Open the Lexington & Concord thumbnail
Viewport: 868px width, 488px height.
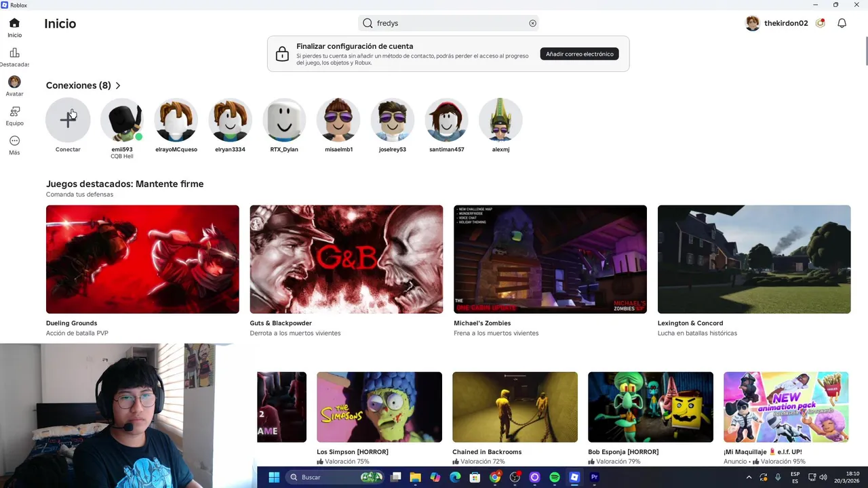(x=754, y=259)
